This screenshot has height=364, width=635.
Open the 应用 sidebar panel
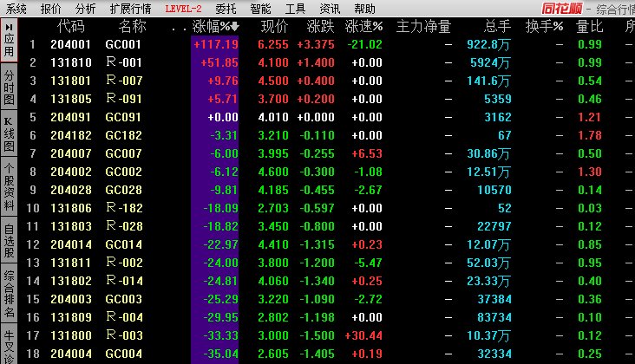[x=9, y=40]
